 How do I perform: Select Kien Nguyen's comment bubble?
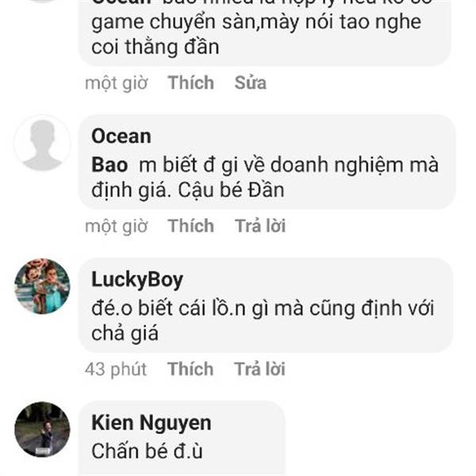[182, 439]
